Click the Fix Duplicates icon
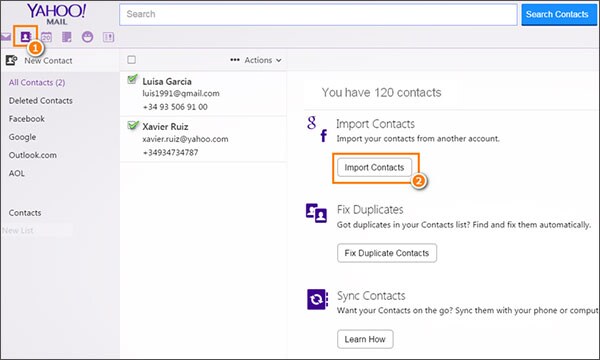The height and width of the screenshot is (360, 600). tap(316, 213)
